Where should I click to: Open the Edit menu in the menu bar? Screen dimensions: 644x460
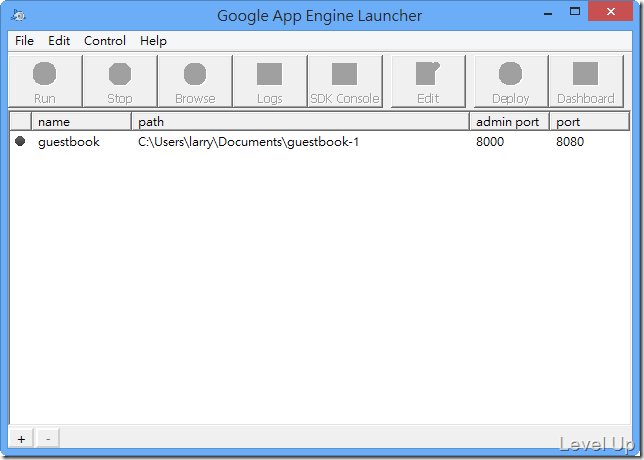click(59, 41)
